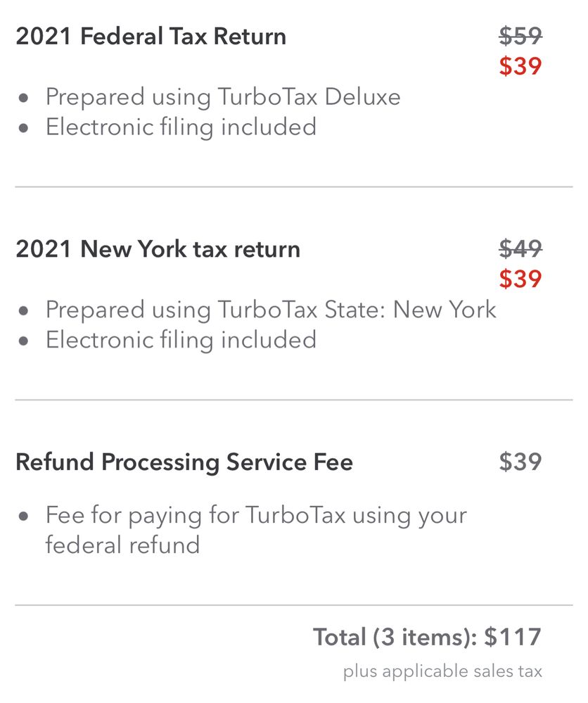
Task: Click the red $39 New York return price
Action: [x=520, y=279]
